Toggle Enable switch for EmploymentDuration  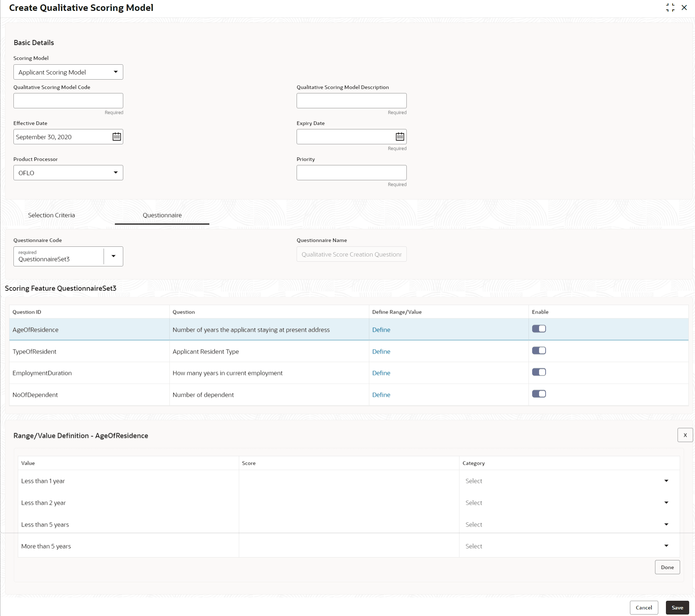(x=539, y=372)
